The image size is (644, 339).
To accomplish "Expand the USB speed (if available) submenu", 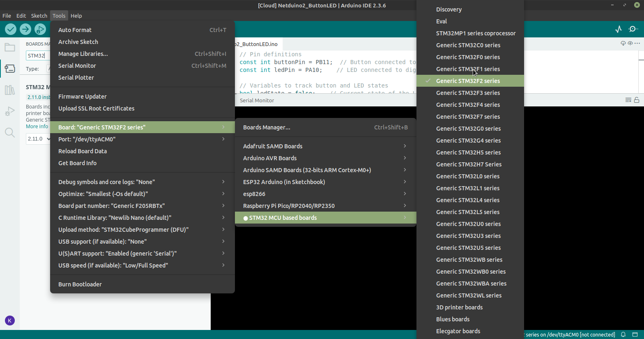I will point(143,265).
